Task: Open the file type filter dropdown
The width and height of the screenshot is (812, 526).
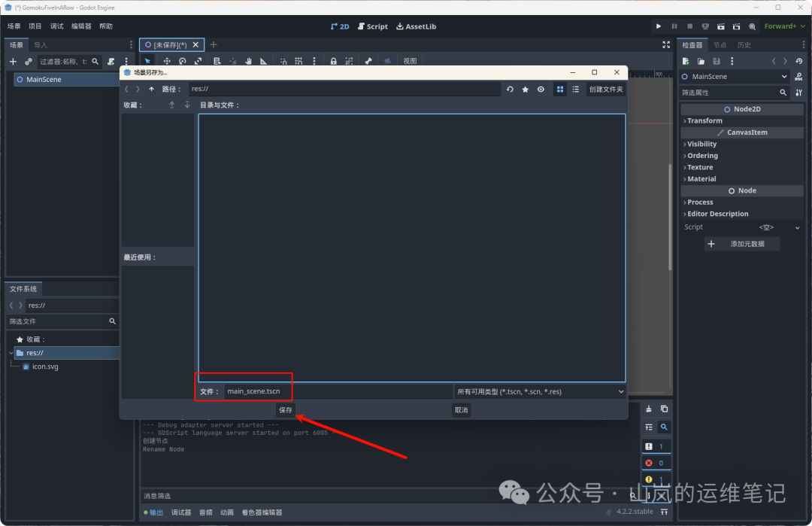Action: coord(540,391)
